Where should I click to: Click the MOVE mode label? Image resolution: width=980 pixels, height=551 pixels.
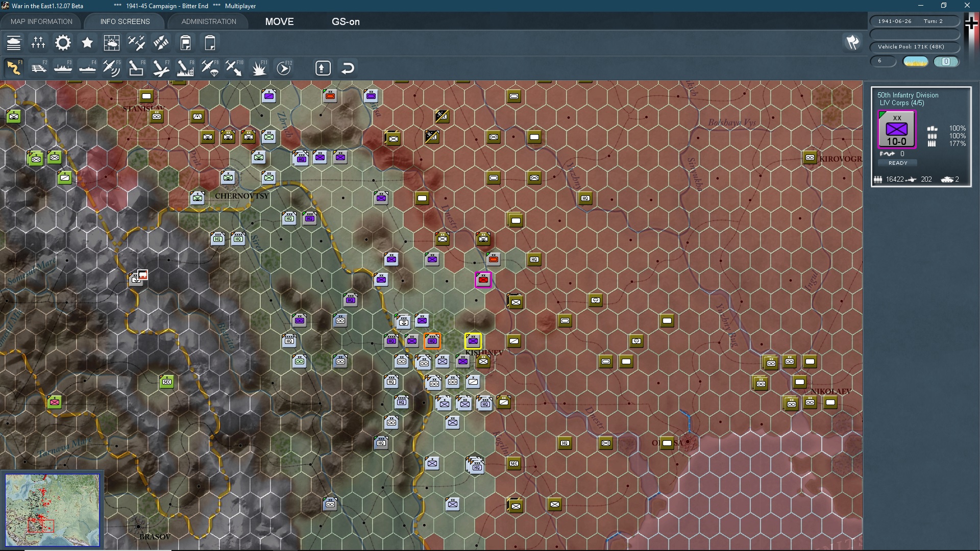[x=279, y=21]
